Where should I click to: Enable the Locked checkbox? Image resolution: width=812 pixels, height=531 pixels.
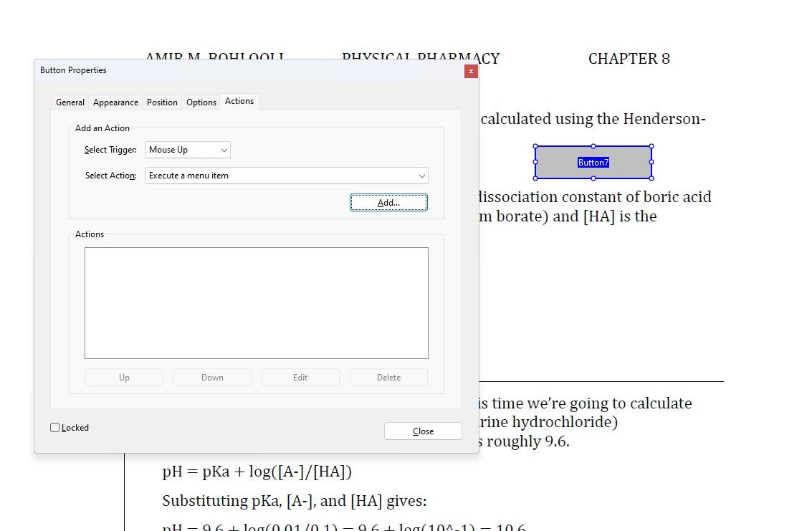pos(55,427)
